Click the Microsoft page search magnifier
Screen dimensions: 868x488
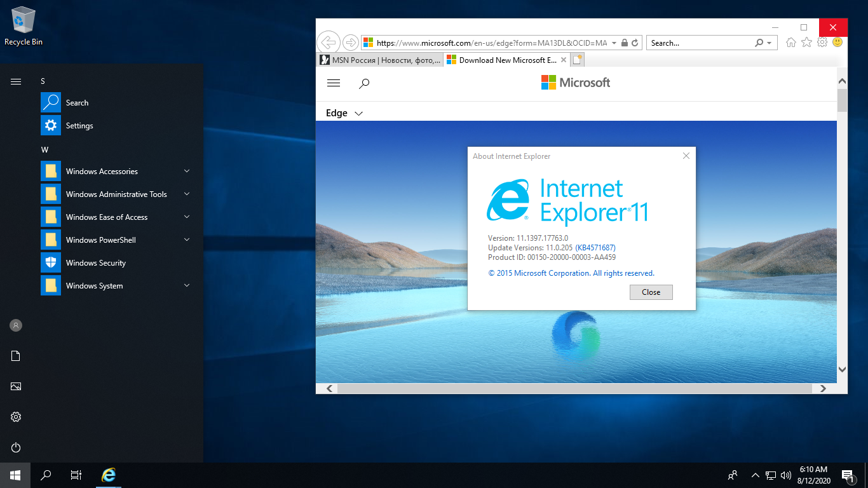tap(364, 83)
